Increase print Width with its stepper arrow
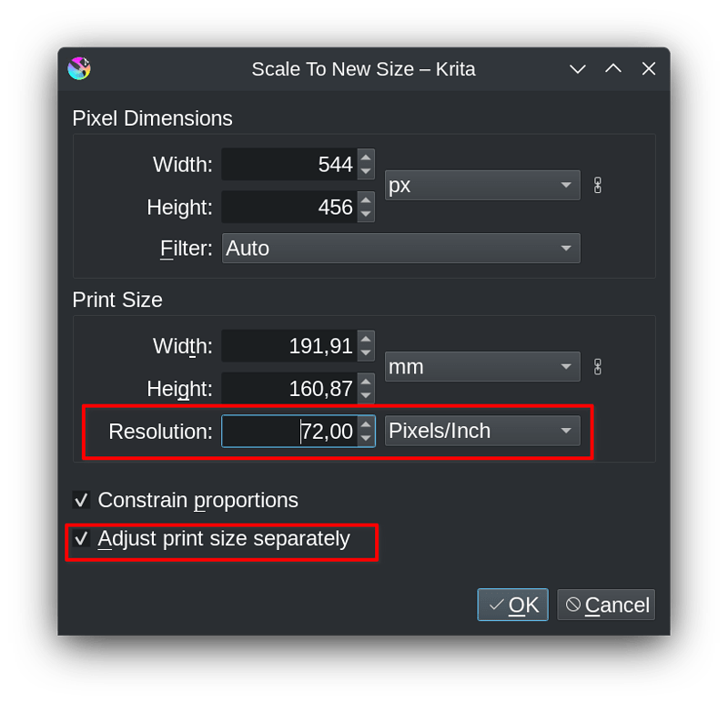The image size is (728, 703). pos(365,340)
